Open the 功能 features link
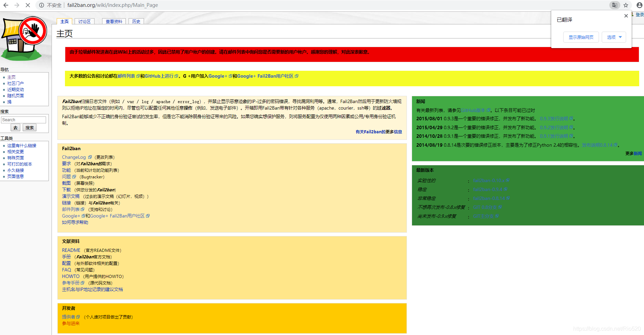Screen dimensions: 644x335 [x=66, y=170]
